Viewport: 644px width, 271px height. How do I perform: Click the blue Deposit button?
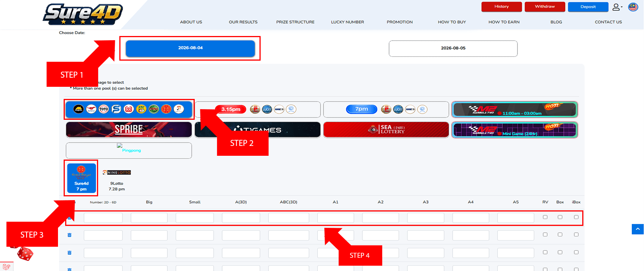(x=588, y=7)
